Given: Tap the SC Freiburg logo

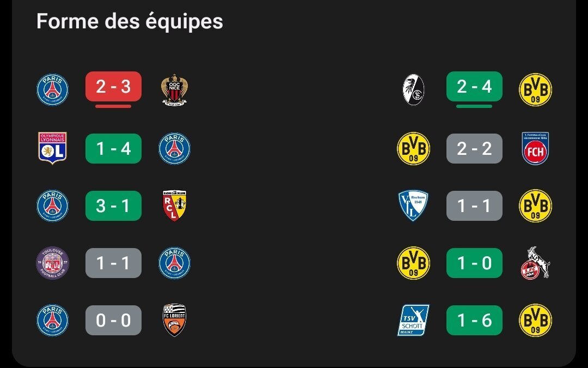Looking at the screenshot, I should point(413,90).
